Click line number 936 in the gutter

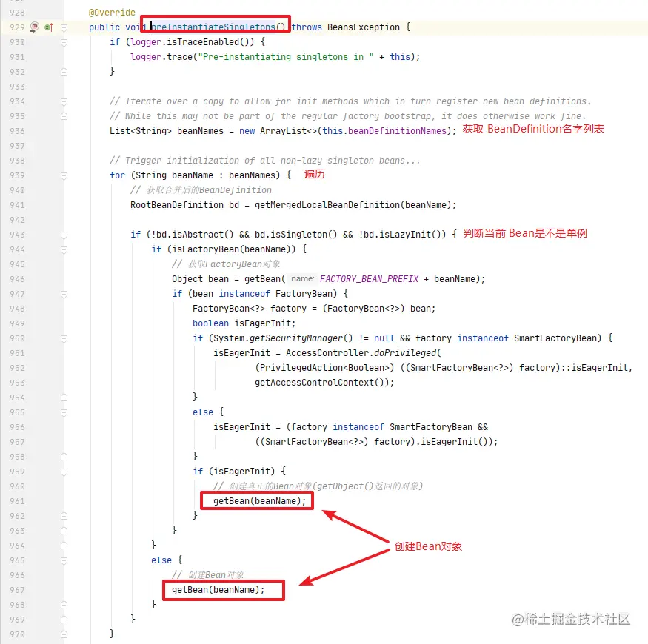click(17, 131)
